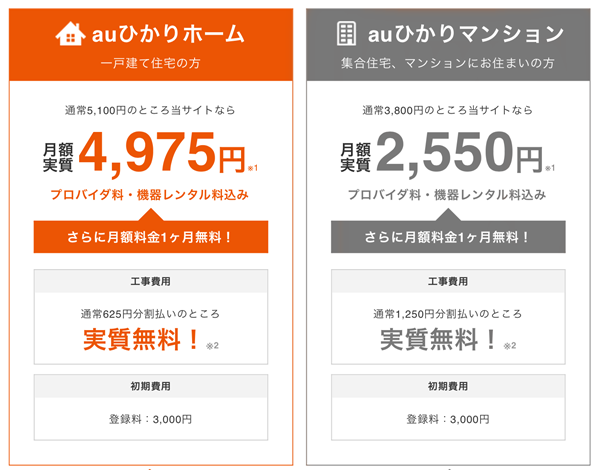Click the orange さらに月額料金1ヶ月無料！ banner
The image size is (600, 470).
coord(151,237)
